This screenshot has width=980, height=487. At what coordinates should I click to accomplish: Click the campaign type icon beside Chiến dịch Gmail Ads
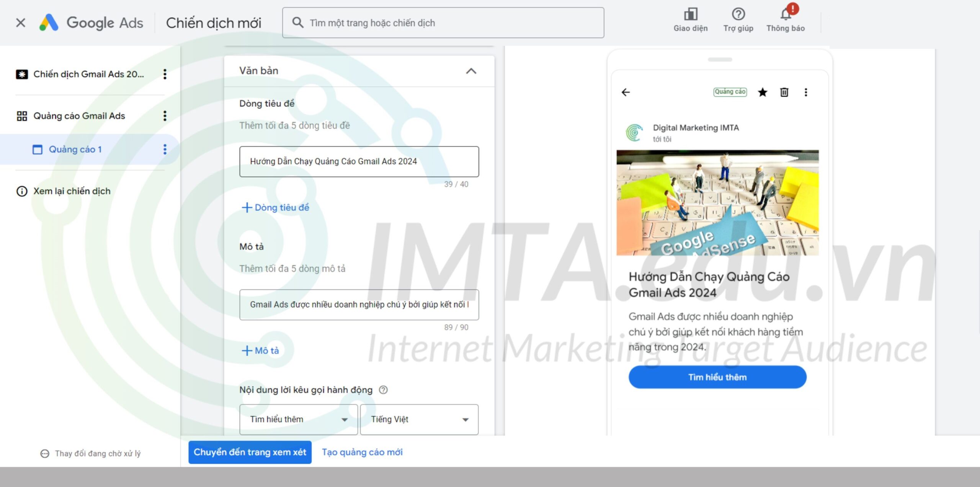(22, 74)
